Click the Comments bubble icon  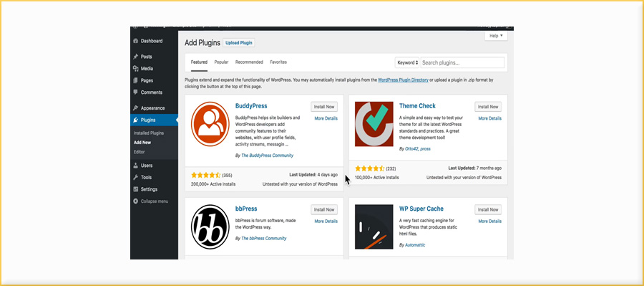point(135,92)
